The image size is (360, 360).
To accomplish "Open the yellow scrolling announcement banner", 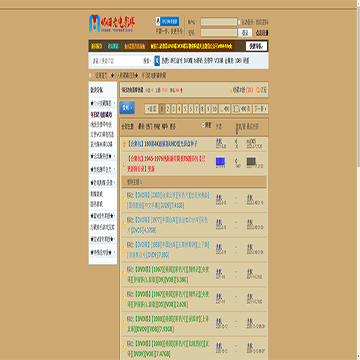I will pos(191,46).
